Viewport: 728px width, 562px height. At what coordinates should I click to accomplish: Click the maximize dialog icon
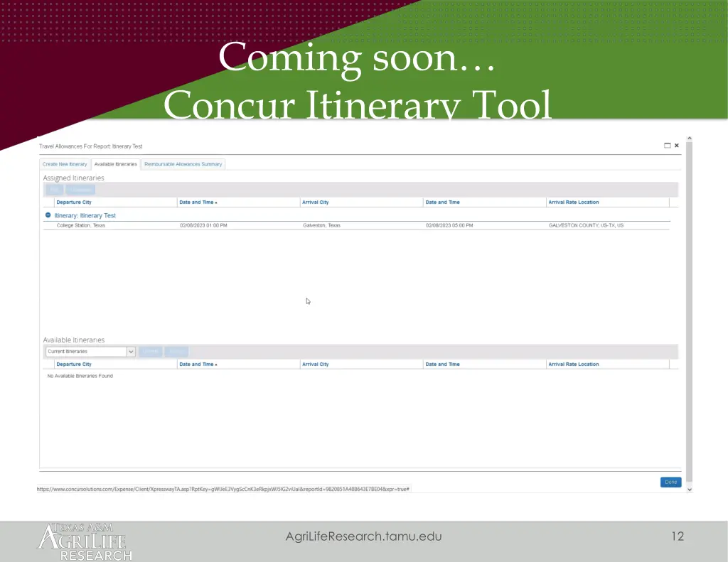(x=667, y=145)
